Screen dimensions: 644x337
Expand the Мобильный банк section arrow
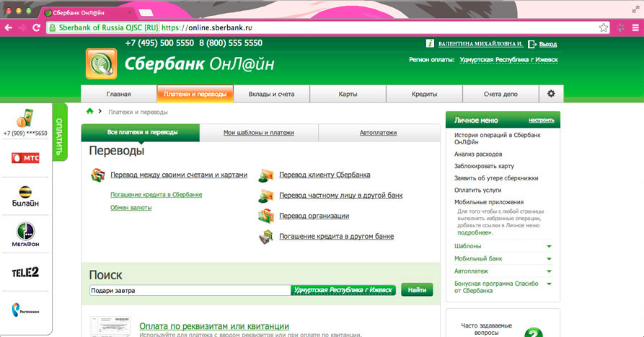[x=549, y=259]
